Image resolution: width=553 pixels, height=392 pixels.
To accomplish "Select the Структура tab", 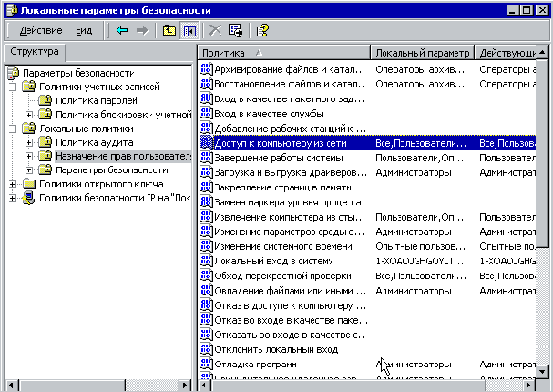I will tap(34, 51).
